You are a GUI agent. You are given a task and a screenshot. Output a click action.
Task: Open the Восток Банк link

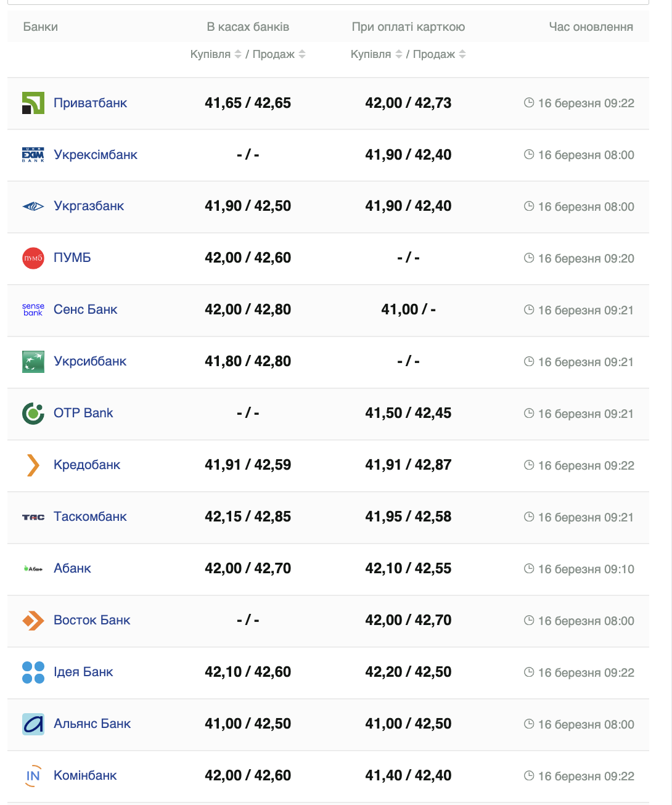tap(92, 620)
